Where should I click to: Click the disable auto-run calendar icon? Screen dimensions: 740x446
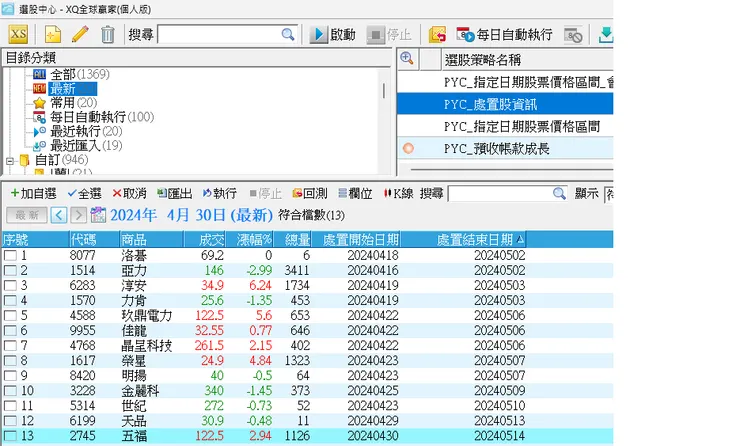tap(573, 34)
